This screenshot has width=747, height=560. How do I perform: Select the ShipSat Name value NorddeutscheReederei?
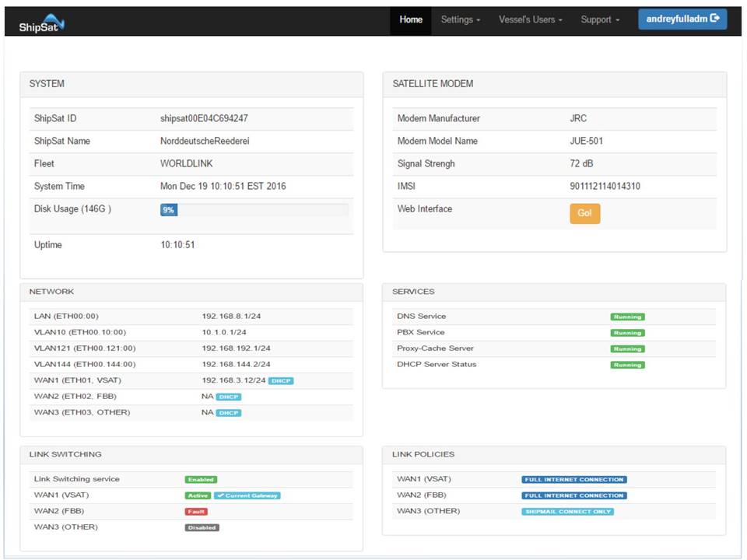pos(205,141)
